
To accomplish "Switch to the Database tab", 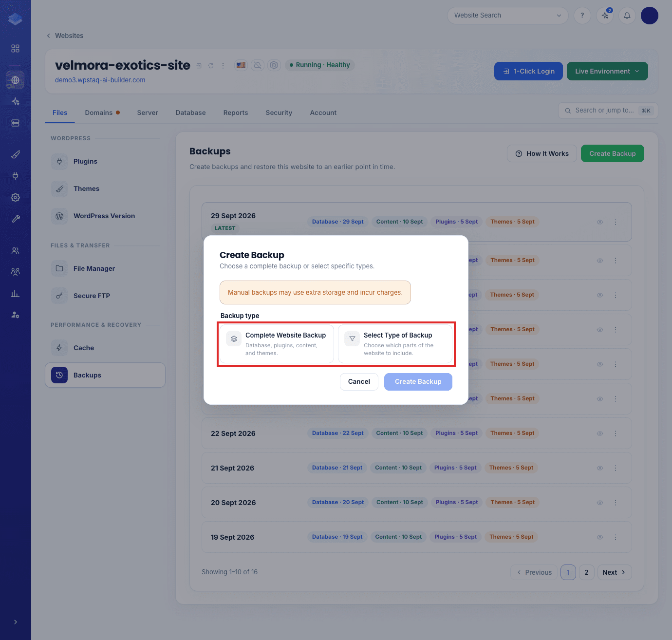I will coord(191,113).
